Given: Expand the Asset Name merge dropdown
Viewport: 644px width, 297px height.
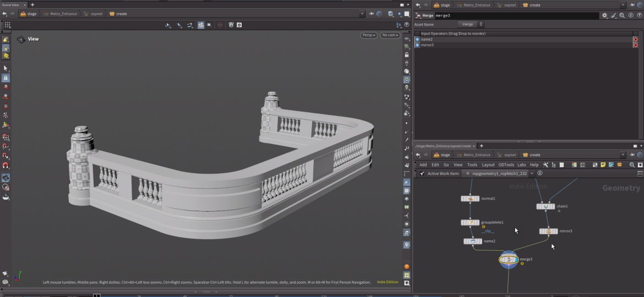Looking at the screenshot, I should click(481, 24).
